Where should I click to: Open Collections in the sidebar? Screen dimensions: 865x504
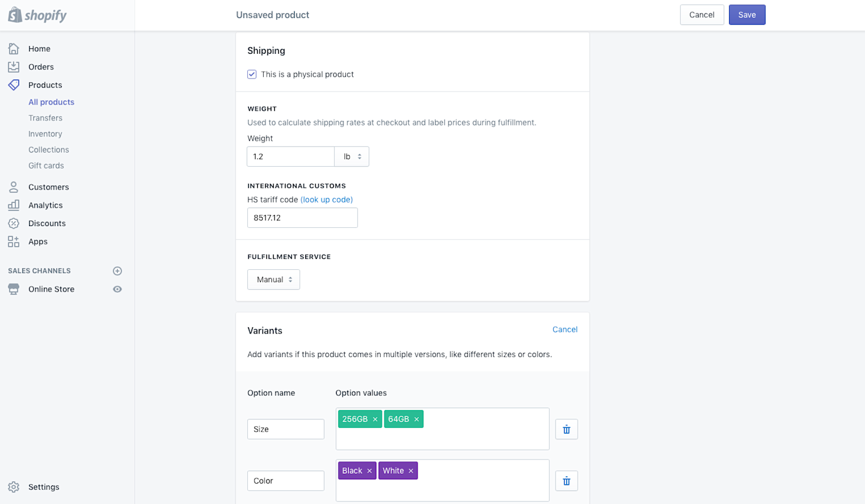[x=49, y=149]
